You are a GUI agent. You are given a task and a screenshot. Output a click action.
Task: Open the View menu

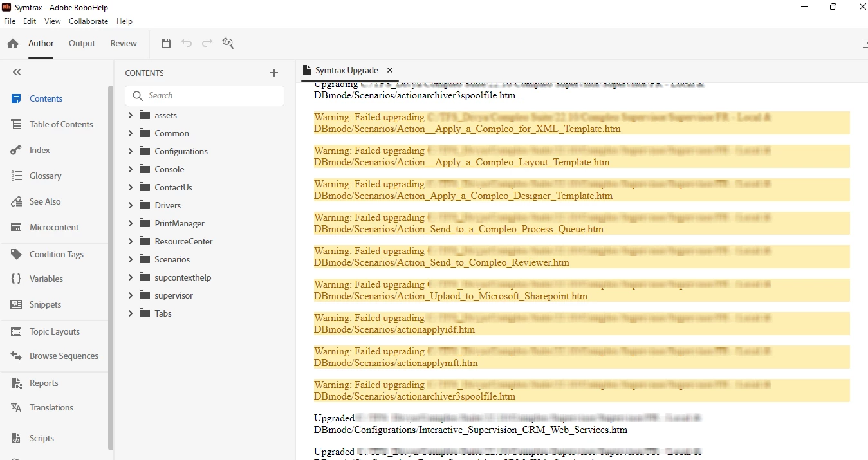(x=53, y=21)
